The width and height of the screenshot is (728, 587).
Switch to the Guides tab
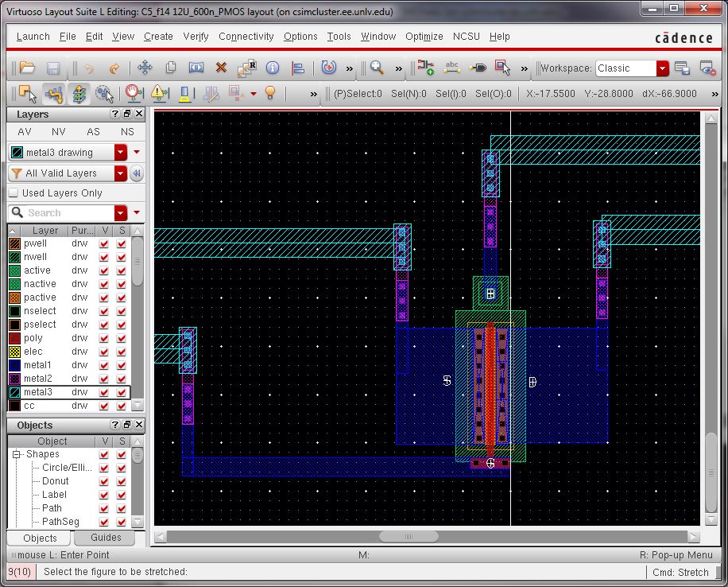106,538
